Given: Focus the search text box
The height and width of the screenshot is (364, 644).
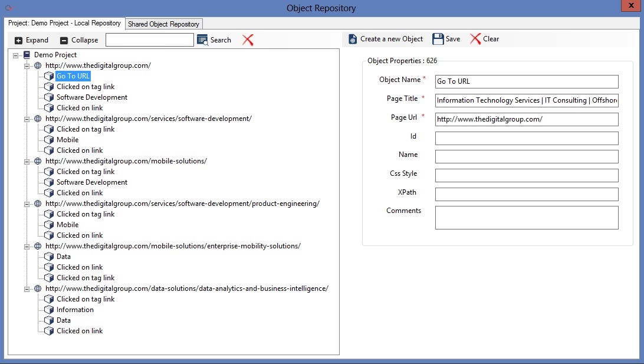Looking at the screenshot, I should 150,40.
